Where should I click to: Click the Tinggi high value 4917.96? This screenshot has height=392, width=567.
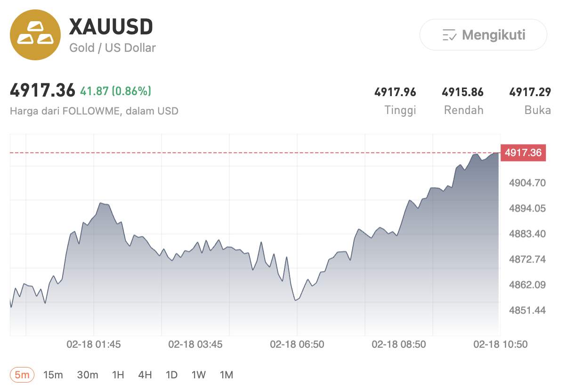click(x=396, y=92)
